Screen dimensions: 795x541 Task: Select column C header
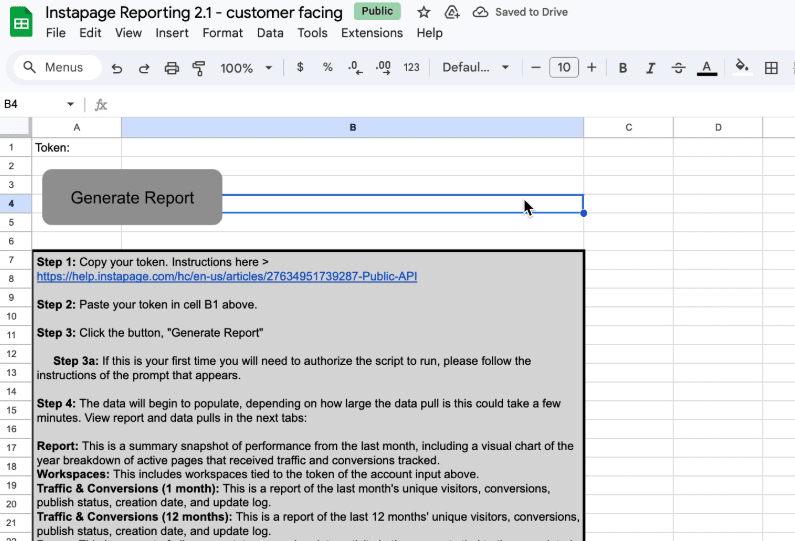[629, 127]
